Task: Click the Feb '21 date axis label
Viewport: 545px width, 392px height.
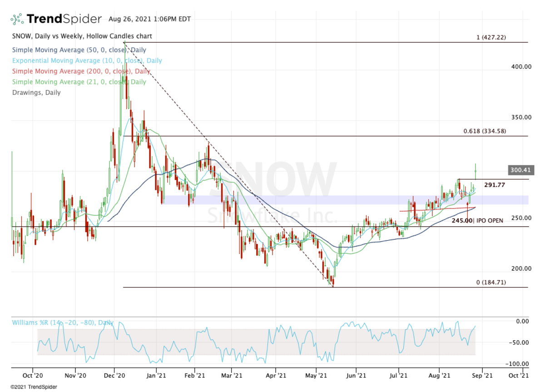Action: click(195, 376)
